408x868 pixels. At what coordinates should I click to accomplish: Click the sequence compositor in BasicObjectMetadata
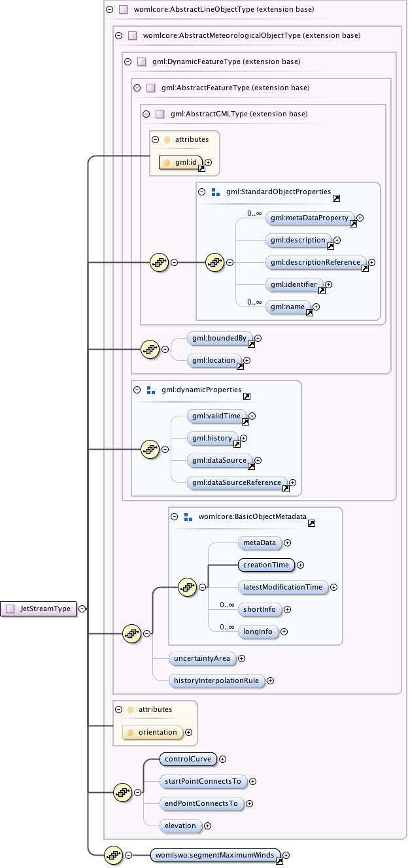pyautogui.click(x=188, y=587)
